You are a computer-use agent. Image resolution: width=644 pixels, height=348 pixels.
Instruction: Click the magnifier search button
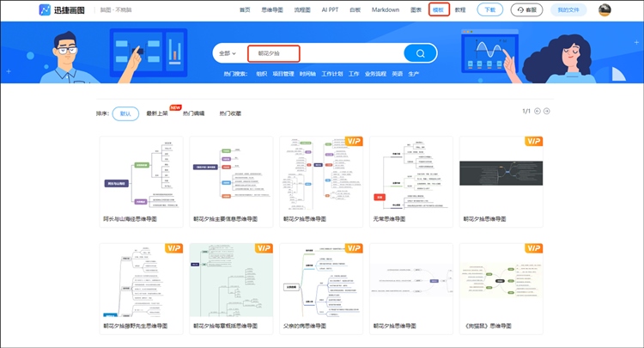(420, 53)
